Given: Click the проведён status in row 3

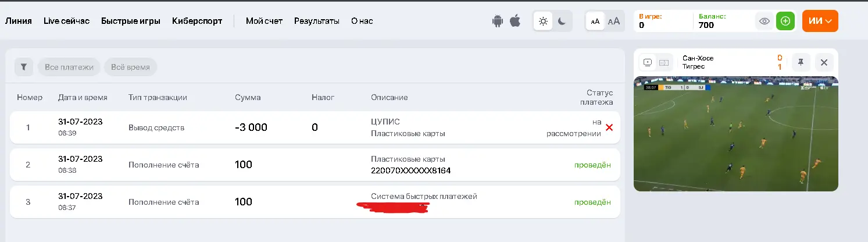Looking at the screenshot, I should (x=592, y=202).
